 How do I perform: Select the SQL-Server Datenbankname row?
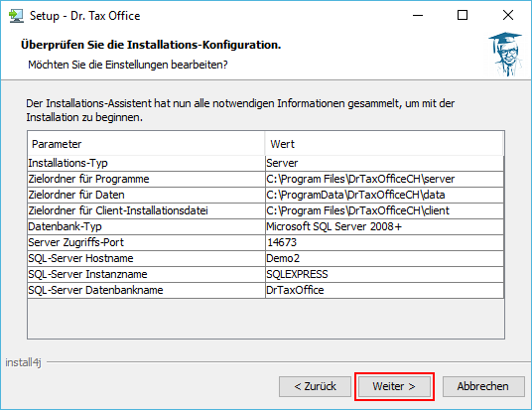coord(266,290)
